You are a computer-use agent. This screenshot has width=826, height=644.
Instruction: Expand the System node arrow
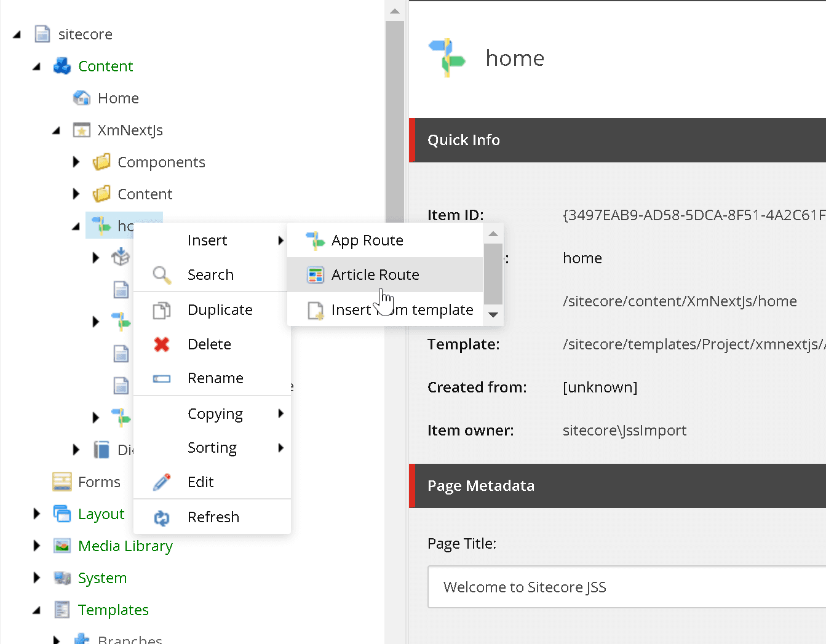(37, 578)
